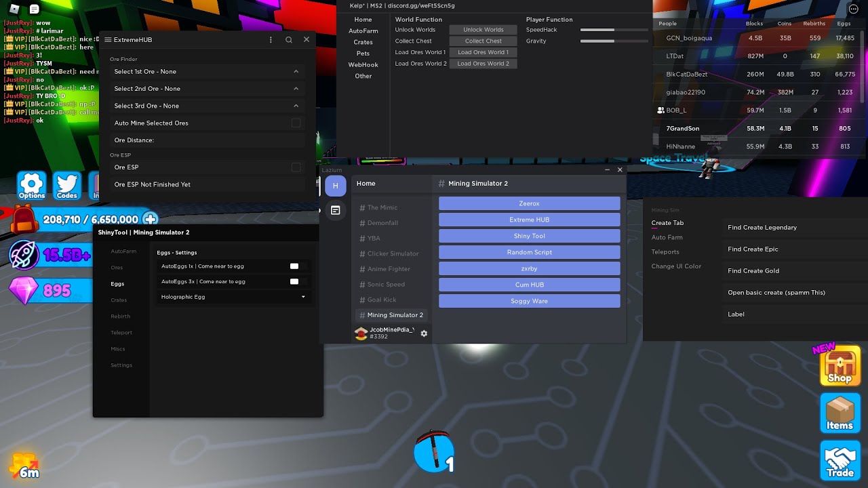Click the rocket coins icon
The height and width of the screenshot is (488, 868).
[24, 256]
